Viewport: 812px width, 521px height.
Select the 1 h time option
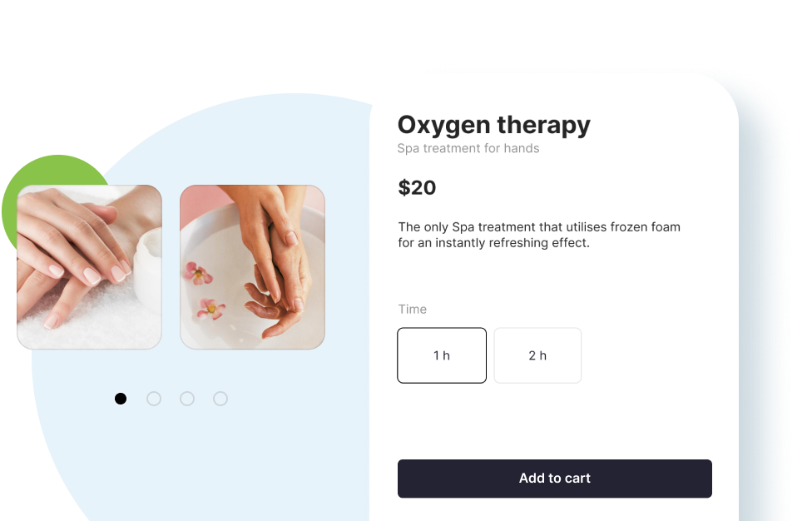[x=442, y=355]
